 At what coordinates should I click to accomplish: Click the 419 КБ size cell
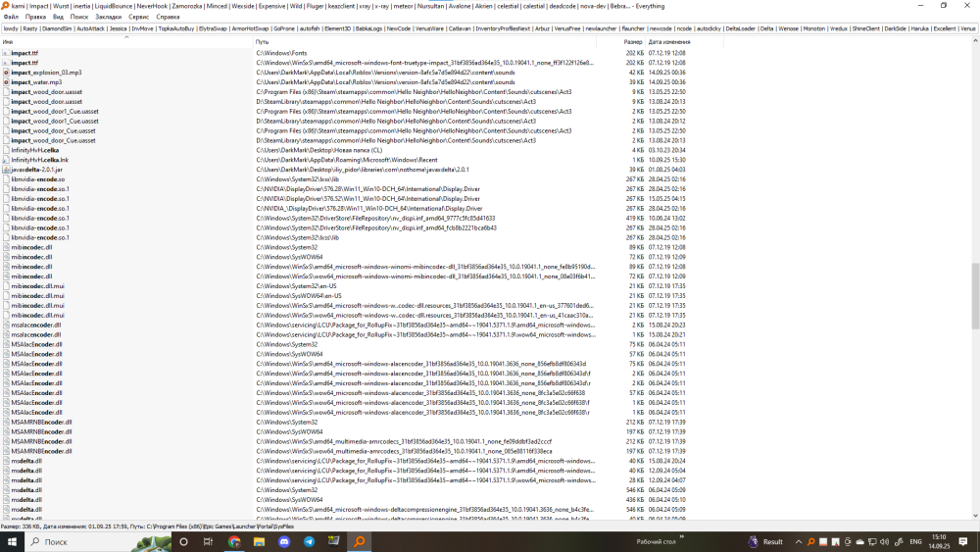(x=635, y=219)
